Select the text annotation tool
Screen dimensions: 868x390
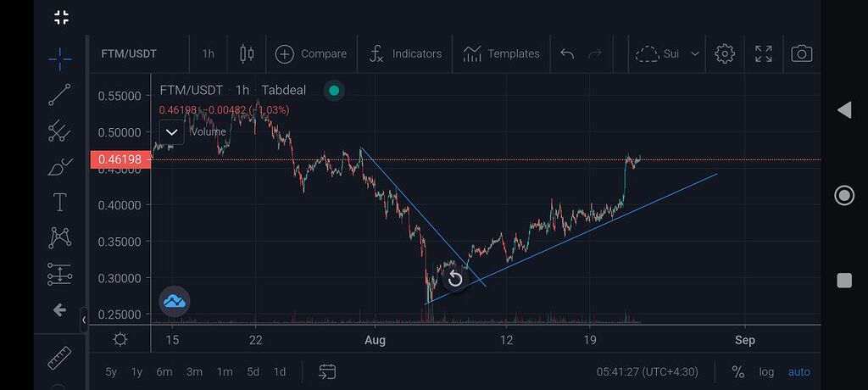coord(59,203)
